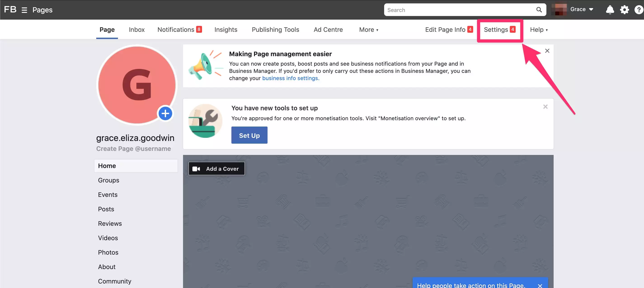Image resolution: width=644 pixels, height=288 pixels.
Task: Open the settings gear icon in top bar
Action: (x=624, y=10)
